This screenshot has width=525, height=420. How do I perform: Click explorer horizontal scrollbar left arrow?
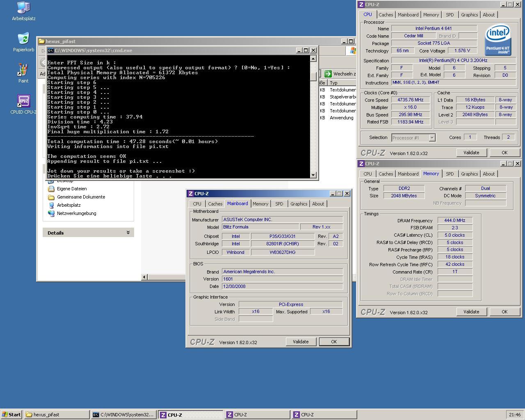tap(144, 277)
